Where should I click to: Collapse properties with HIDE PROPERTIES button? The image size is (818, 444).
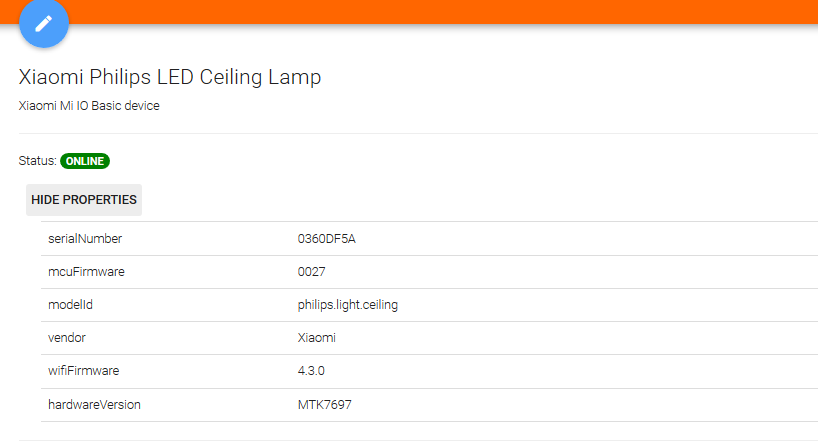[84, 200]
